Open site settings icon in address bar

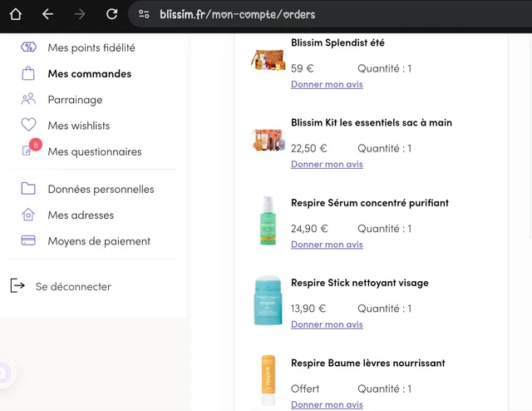click(x=144, y=14)
